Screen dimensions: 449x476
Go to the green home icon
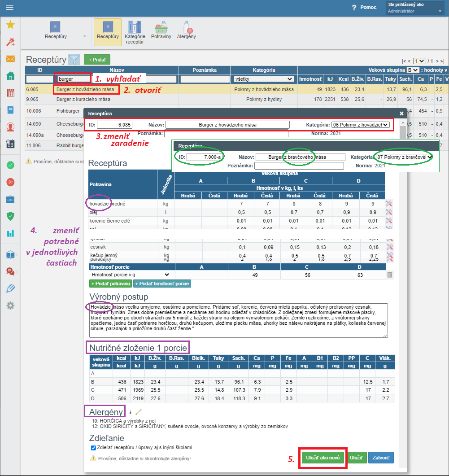(10, 76)
